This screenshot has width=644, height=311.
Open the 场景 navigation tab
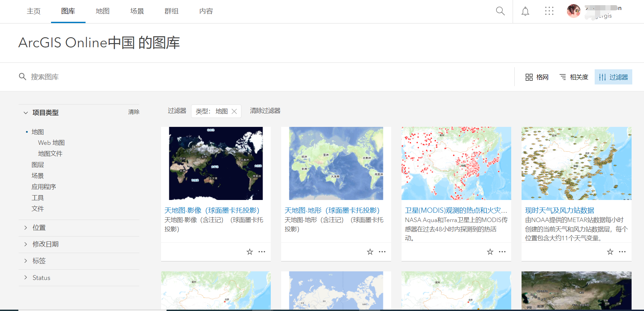coord(137,11)
